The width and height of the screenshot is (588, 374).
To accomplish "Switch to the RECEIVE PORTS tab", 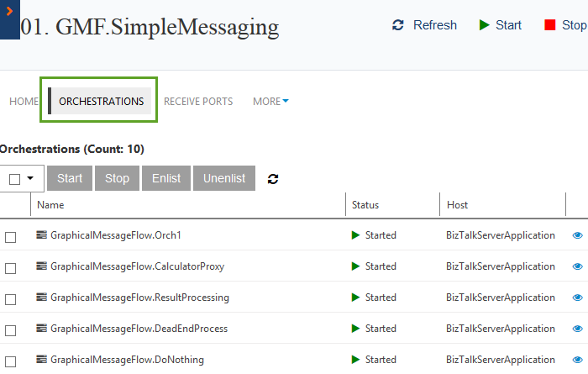I will click(x=198, y=102).
